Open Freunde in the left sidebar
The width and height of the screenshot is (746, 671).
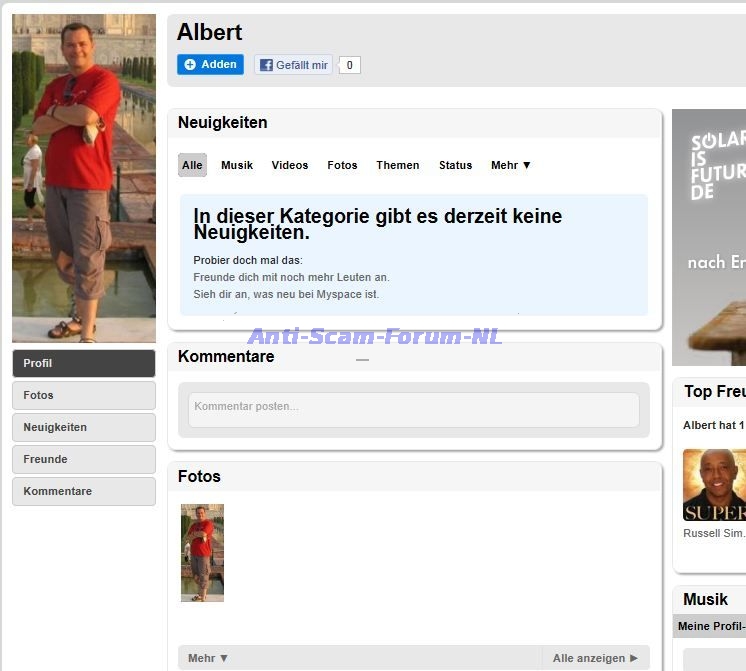84,459
